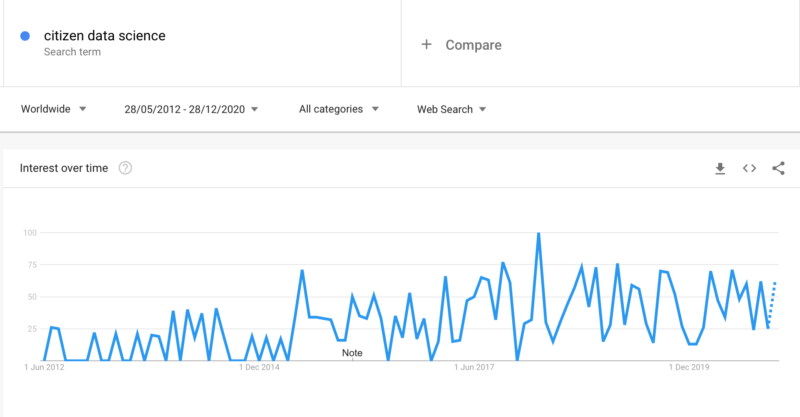
Task: Edit the citizen data science search term
Action: coord(105,36)
